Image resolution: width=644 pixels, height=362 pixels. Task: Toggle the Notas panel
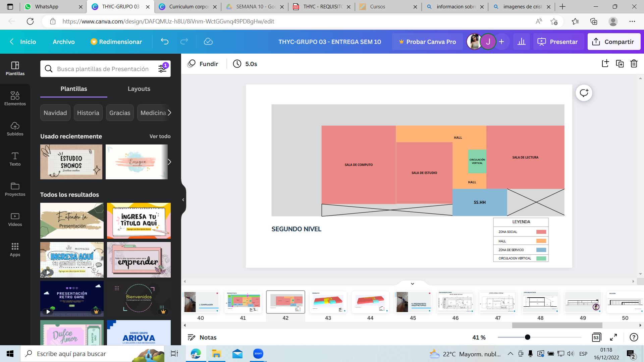pos(202,337)
